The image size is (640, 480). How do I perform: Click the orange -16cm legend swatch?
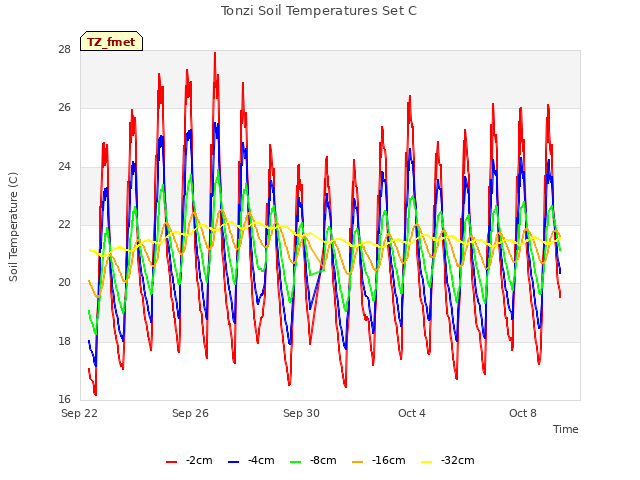tap(357, 462)
